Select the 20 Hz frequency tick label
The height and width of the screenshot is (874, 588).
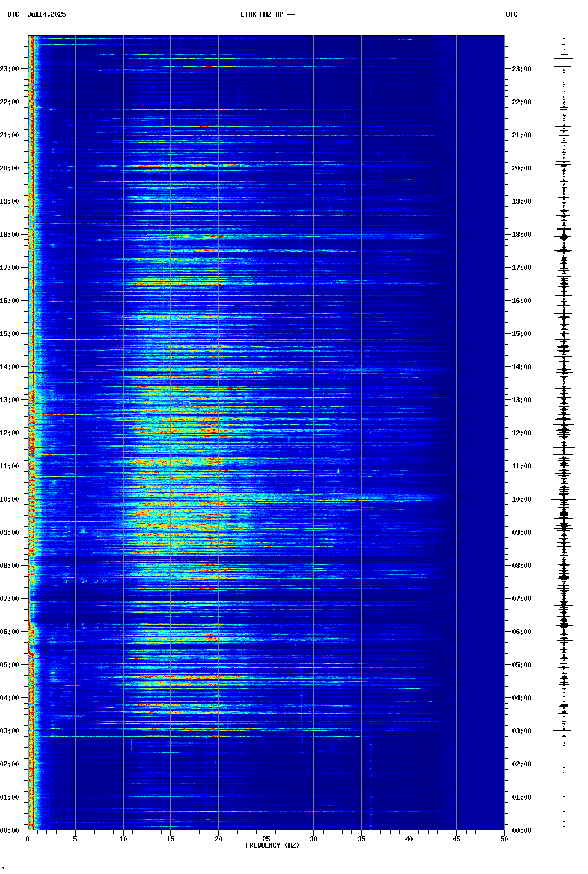pyautogui.click(x=218, y=839)
